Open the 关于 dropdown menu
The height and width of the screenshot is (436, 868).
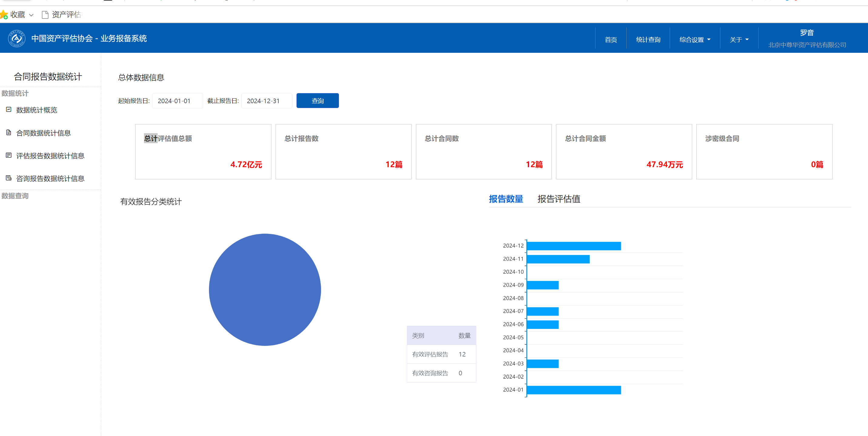click(x=739, y=39)
